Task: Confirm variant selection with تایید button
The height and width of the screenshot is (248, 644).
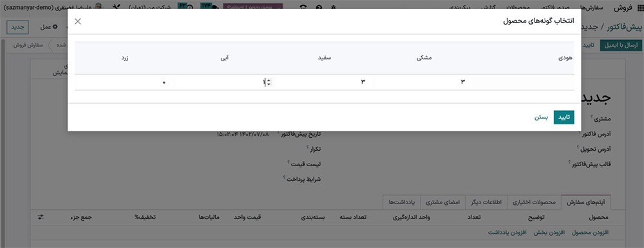Action: [x=564, y=117]
